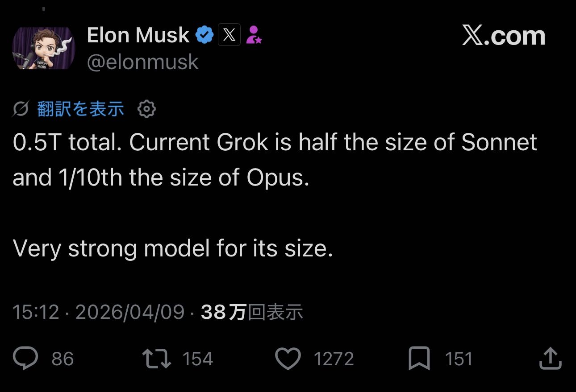Click the 154 repost count
This screenshot has height=392, width=576.
pyautogui.click(x=198, y=359)
